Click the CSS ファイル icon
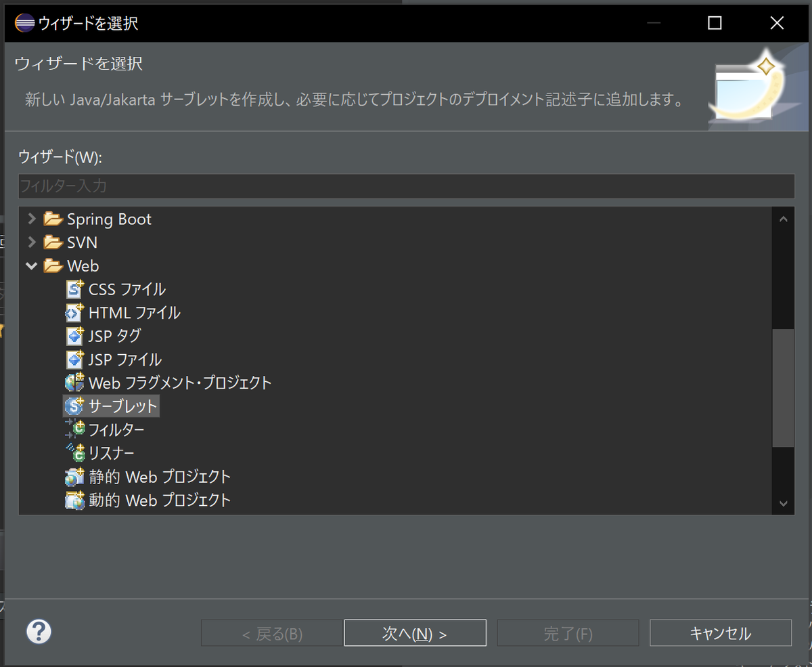This screenshot has width=812, height=667. pyautogui.click(x=74, y=289)
